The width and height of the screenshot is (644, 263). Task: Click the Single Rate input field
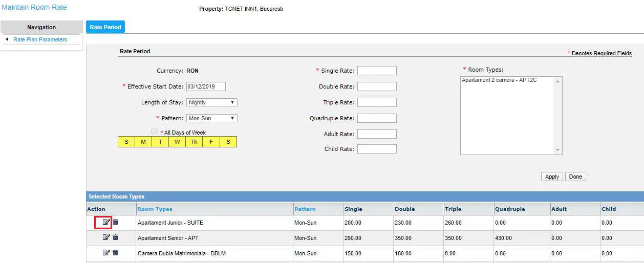pyautogui.click(x=377, y=71)
